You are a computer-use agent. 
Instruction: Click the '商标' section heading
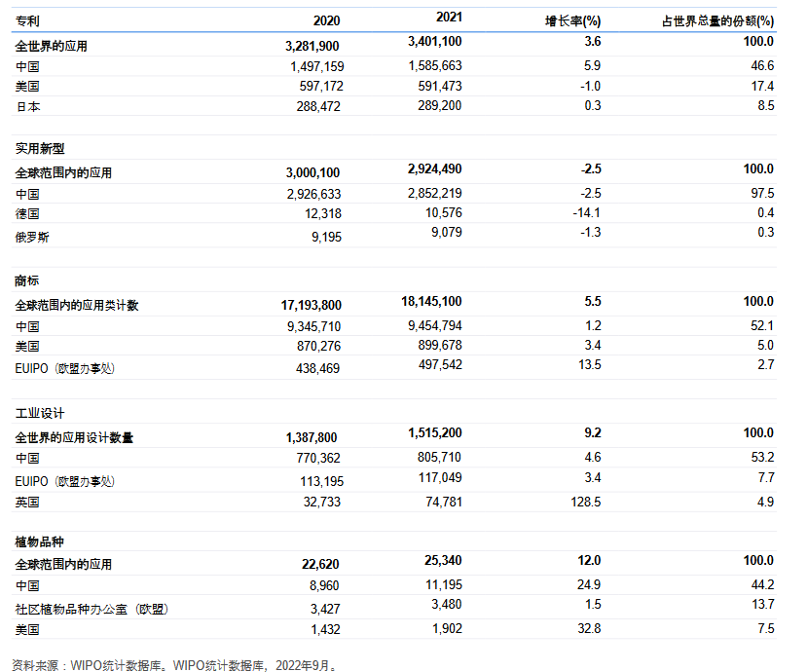27,281
